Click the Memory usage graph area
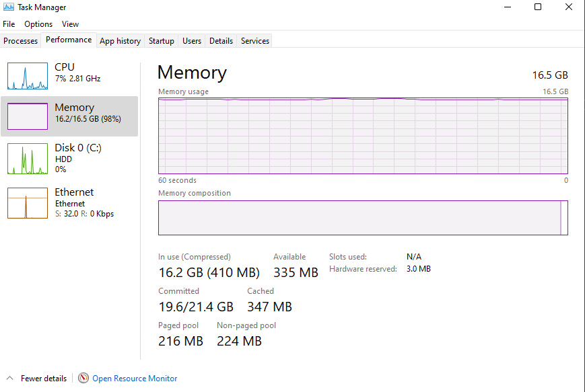Viewport: 585px width, 392px height. pos(363,136)
